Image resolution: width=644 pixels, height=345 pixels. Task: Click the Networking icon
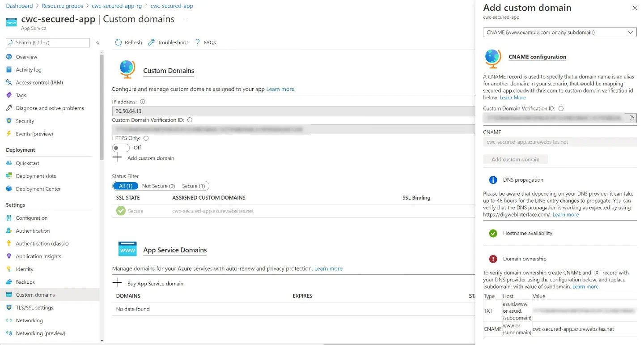9,320
